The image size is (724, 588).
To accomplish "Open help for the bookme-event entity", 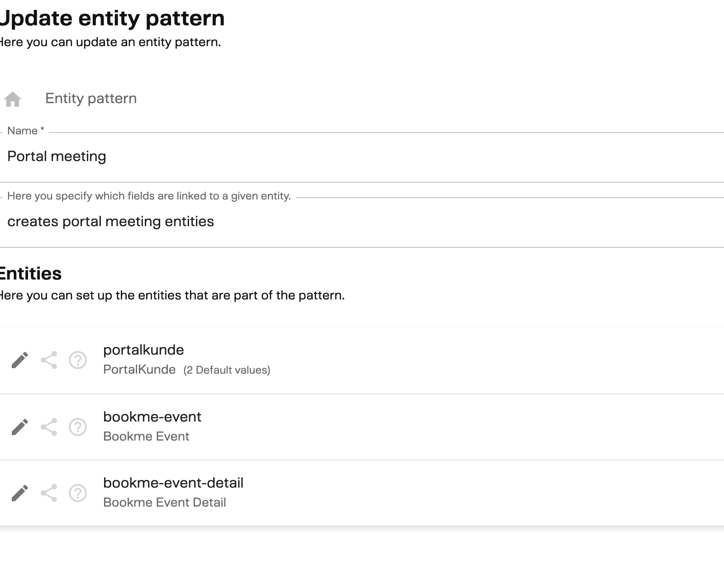I will 78,426.
